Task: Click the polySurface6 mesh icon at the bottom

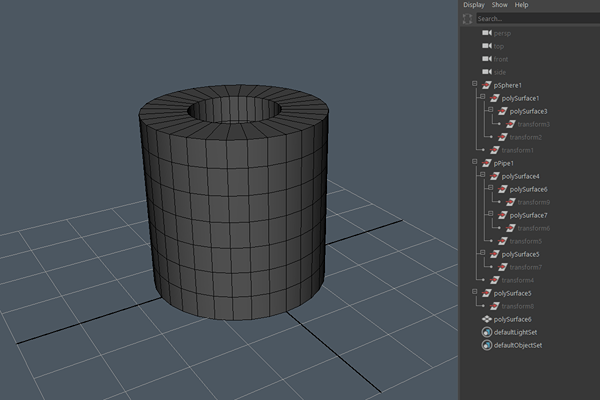Action: [487, 319]
